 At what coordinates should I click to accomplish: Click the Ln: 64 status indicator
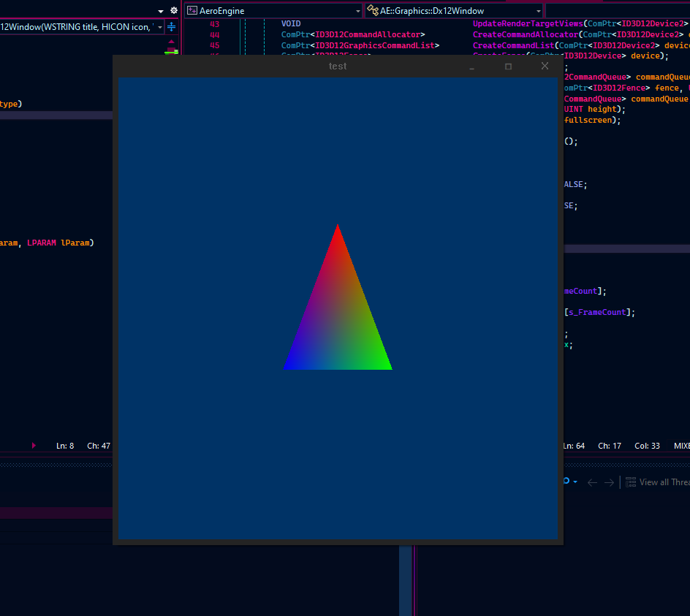(574, 446)
